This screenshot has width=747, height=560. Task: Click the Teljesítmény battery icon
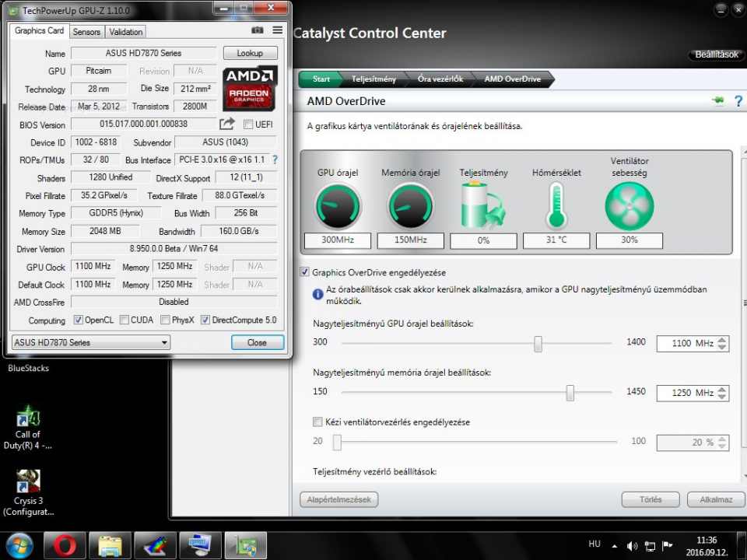[x=482, y=205]
